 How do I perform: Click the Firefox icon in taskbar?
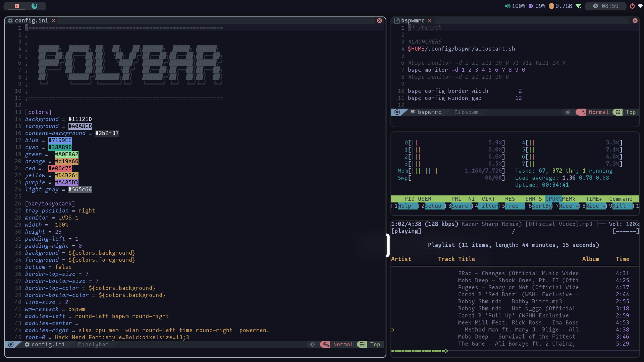pos(35,6)
